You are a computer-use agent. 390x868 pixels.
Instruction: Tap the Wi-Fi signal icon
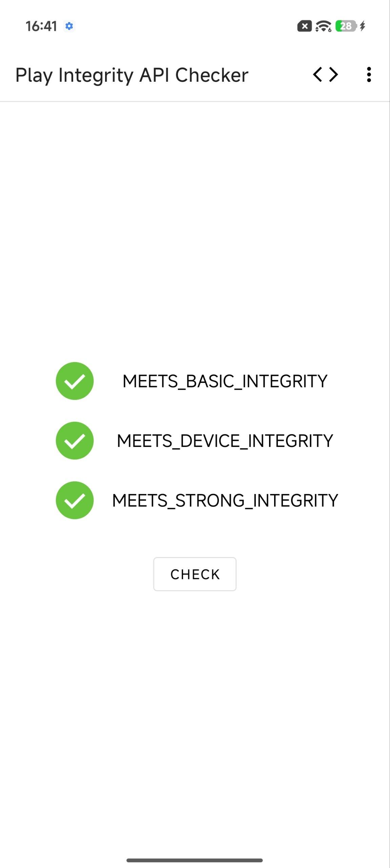coord(323,26)
